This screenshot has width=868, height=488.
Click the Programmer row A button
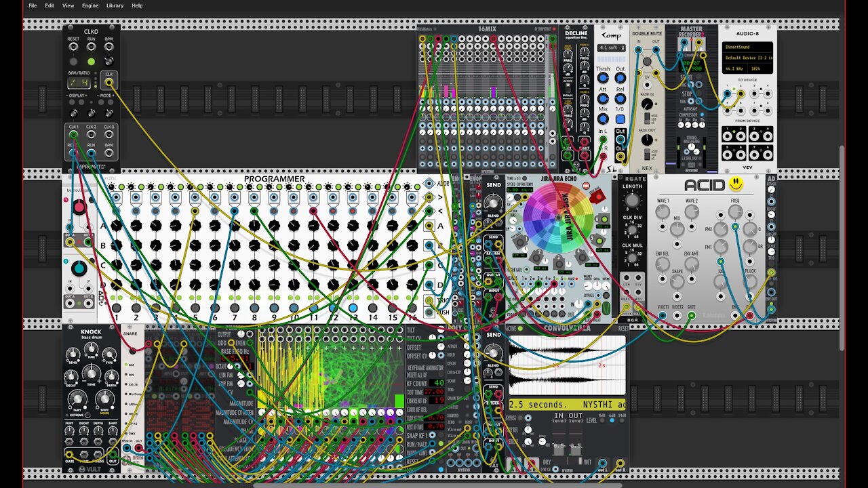(x=429, y=226)
